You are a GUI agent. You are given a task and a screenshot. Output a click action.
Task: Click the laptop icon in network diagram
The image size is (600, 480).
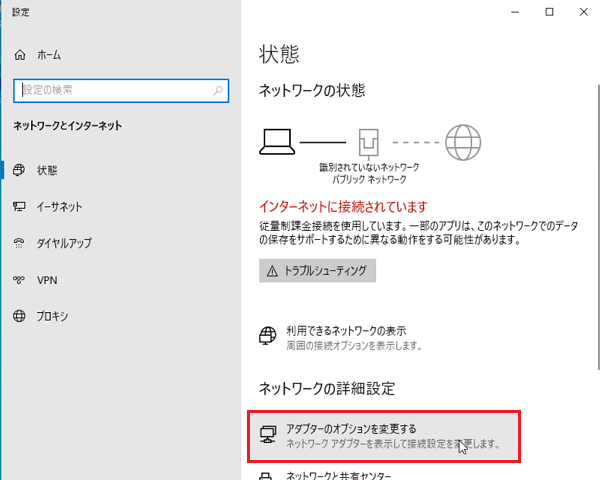[x=277, y=140]
